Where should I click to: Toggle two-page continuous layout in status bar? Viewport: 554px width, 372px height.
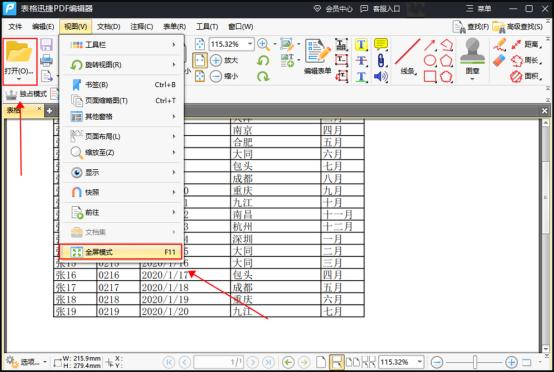pos(369,362)
